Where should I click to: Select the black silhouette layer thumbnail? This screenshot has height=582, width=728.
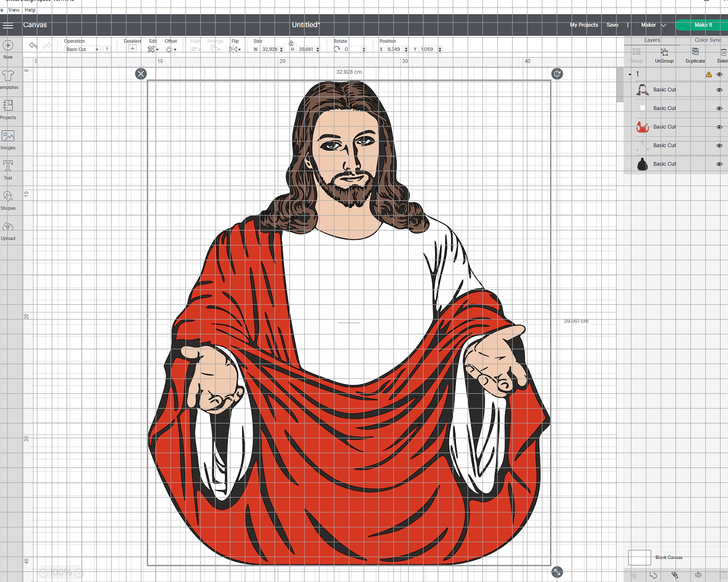point(642,164)
